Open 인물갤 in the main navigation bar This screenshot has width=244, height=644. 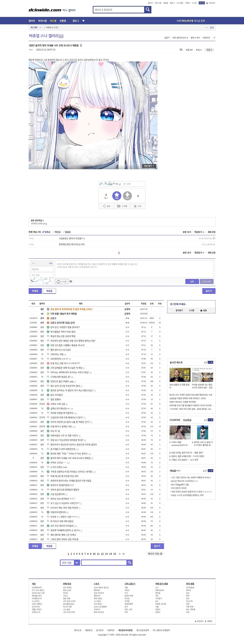63,21
